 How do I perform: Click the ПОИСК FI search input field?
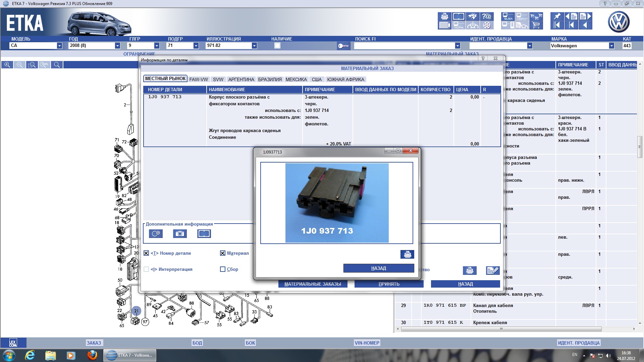point(405,46)
